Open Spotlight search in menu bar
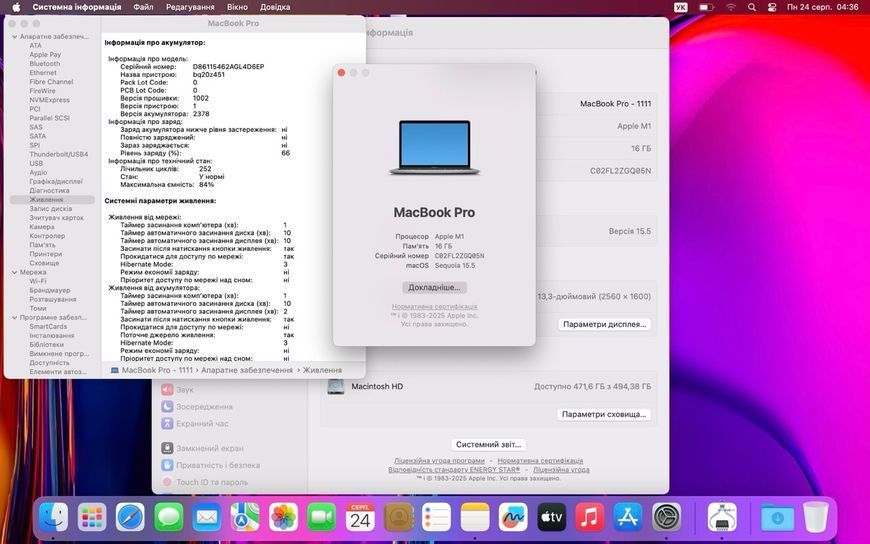The height and width of the screenshot is (544, 870). tap(752, 7)
